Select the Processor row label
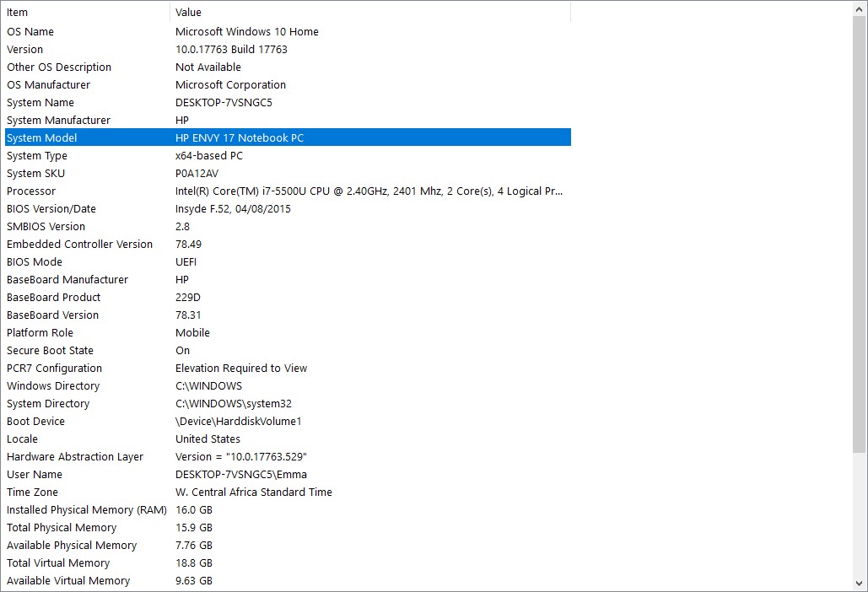This screenshot has height=592, width=868. coord(31,191)
